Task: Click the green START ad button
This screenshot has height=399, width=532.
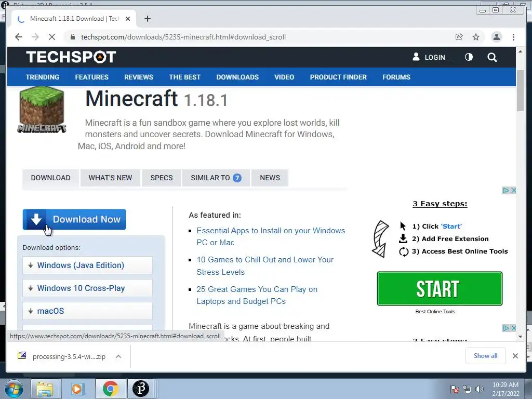Action: (440, 288)
